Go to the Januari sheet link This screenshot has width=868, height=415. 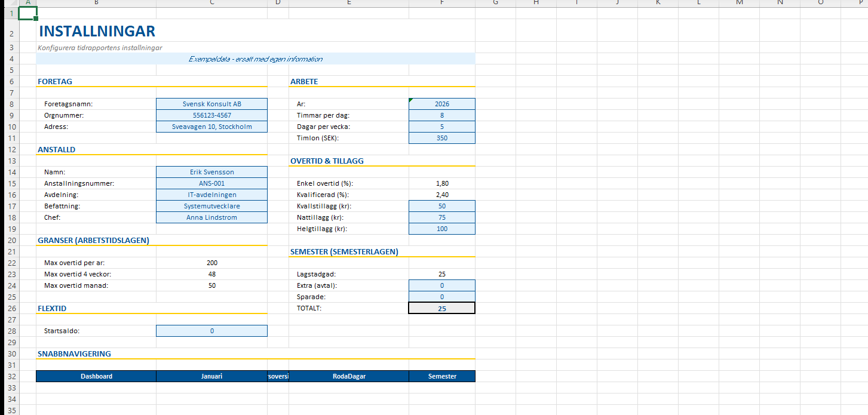[x=211, y=376]
